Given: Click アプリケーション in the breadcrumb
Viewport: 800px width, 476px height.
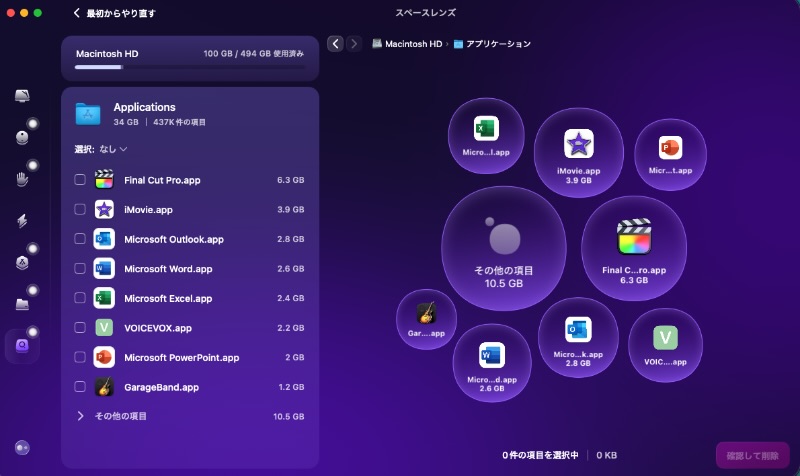Looking at the screenshot, I should pyautogui.click(x=498, y=44).
